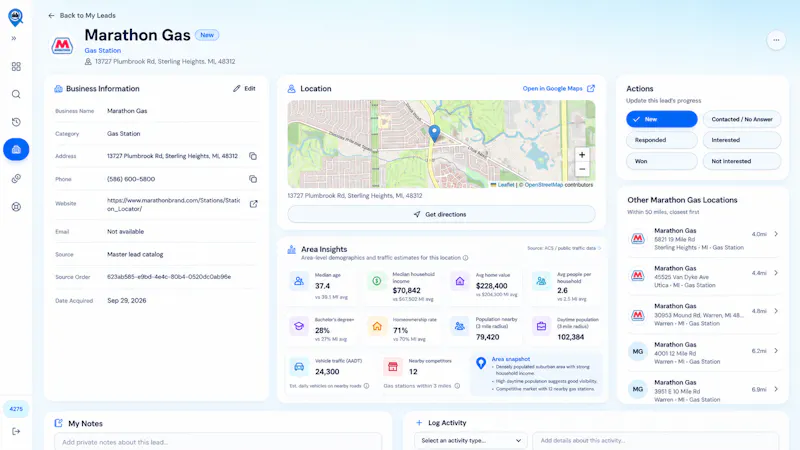
Task: Edit the Business Information
Action: pos(244,88)
